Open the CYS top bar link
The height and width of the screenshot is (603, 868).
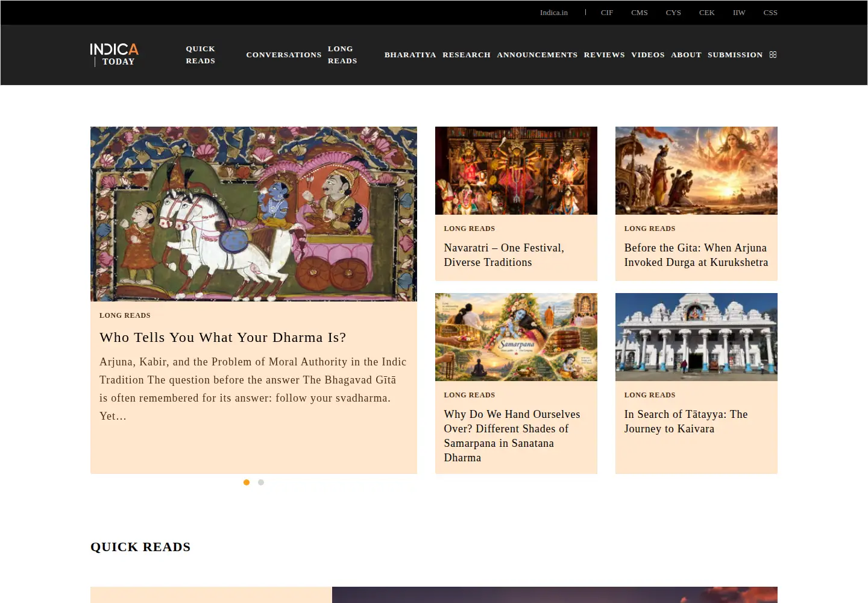click(x=673, y=13)
